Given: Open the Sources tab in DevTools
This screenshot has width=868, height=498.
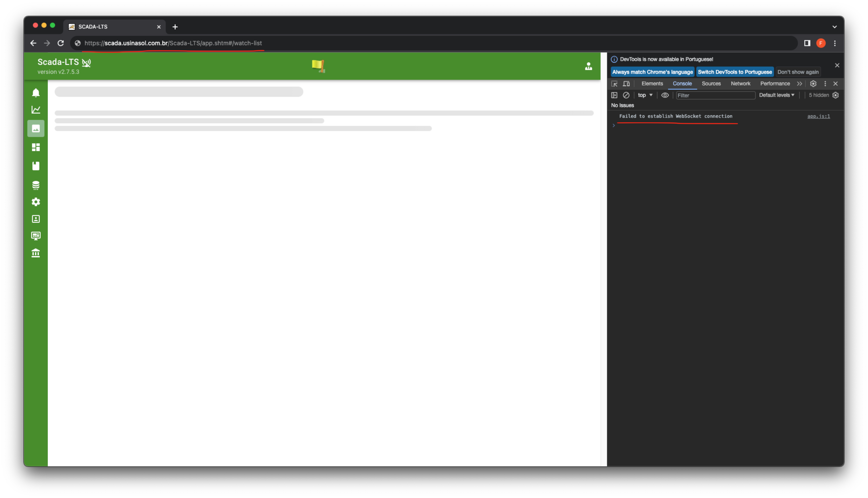Looking at the screenshot, I should [x=711, y=83].
